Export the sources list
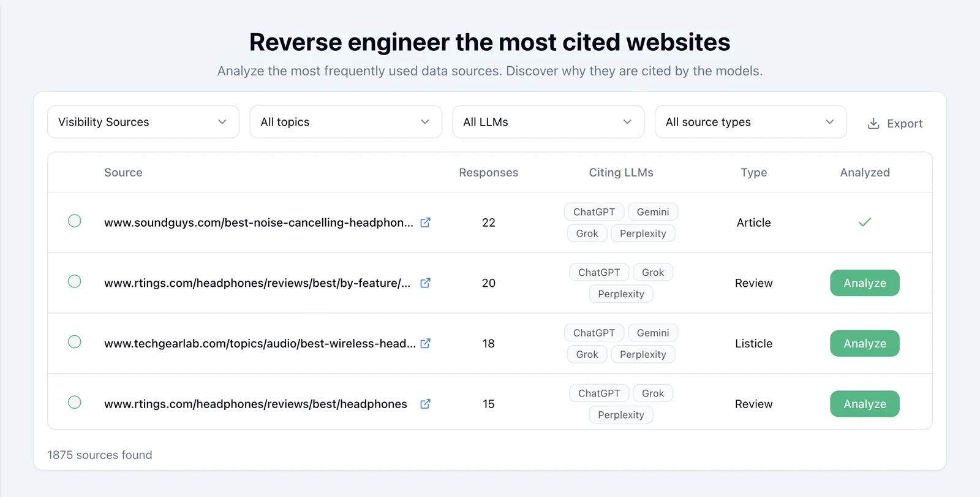980x497 pixels. [x=895, y=123]
